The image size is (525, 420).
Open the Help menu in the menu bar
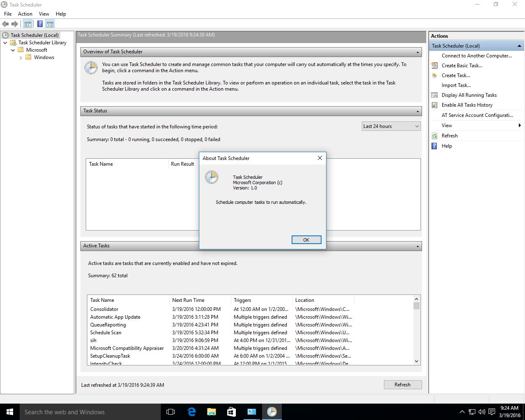click(x=61, y=14)
